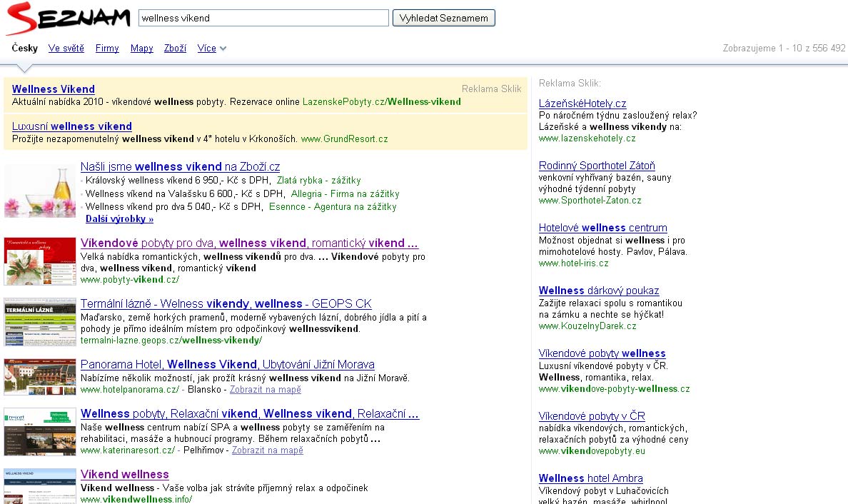The image size is (848, 504).
Task: Visit the www.GrundResort.cz ad URL
Action: pos(345,139)
